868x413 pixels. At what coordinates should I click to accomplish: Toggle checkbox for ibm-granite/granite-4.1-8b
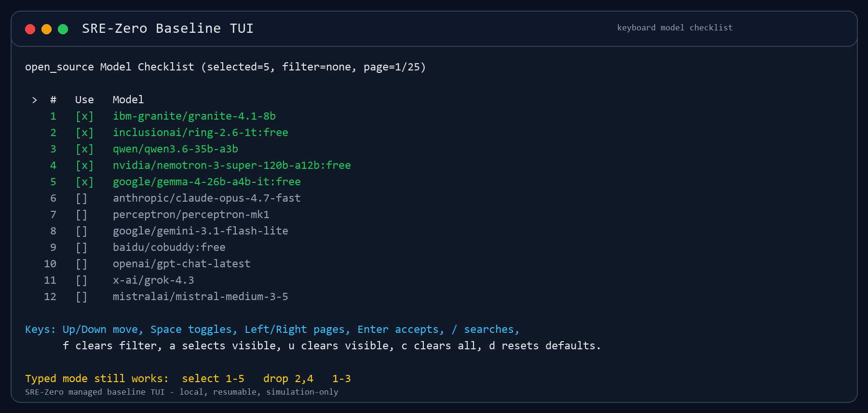[x=84, y=116]
